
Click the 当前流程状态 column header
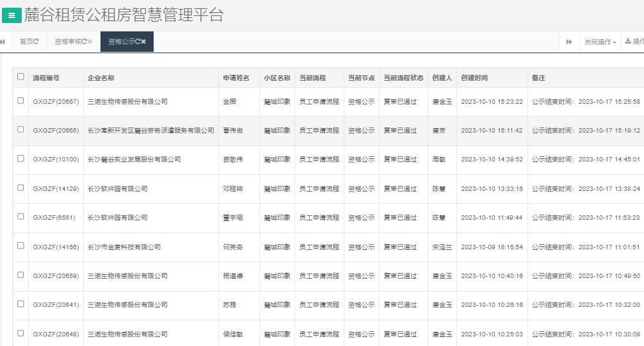(403, 78)
